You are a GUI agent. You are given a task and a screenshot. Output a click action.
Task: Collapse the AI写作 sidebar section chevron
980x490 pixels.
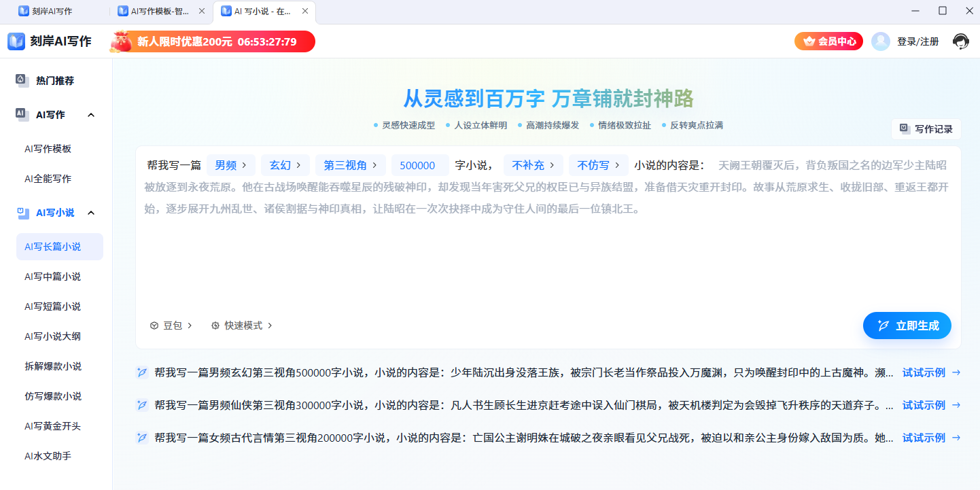point(91,115)
